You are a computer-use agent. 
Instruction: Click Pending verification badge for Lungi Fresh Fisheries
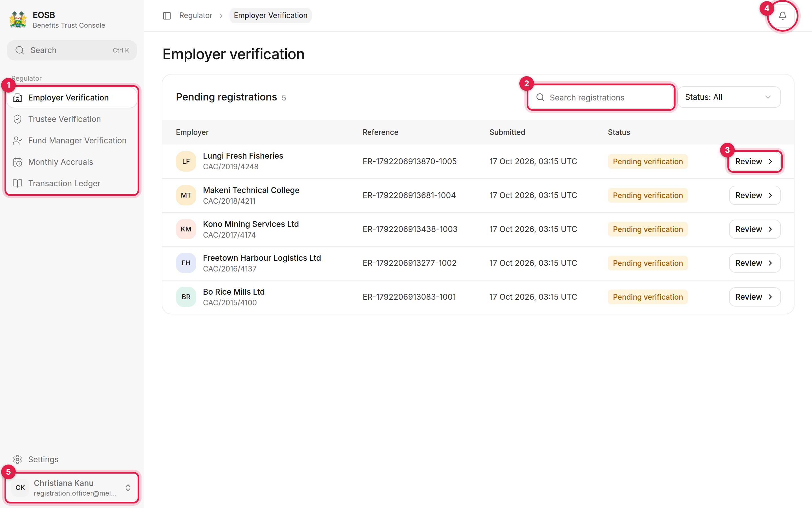point(648,162)
